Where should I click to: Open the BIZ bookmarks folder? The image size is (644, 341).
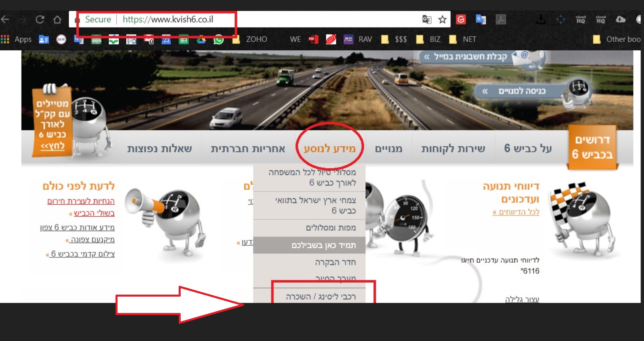click(x=428, y=39)
